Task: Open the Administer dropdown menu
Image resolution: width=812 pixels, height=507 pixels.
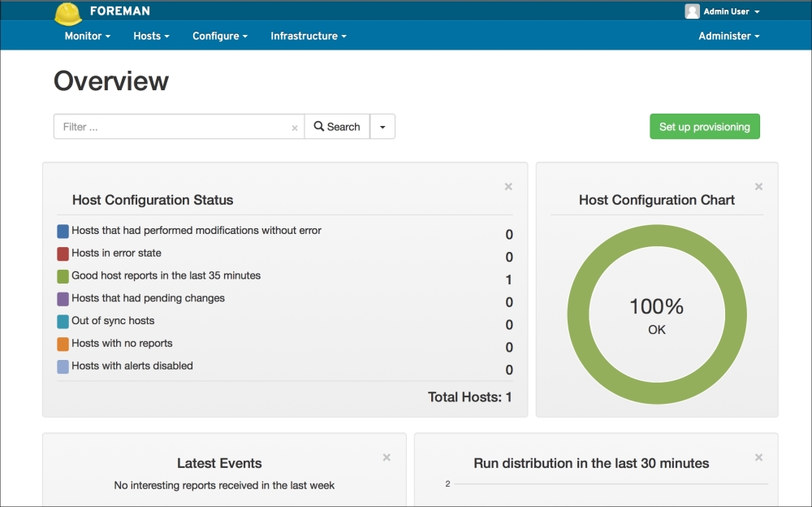Action: point(728,36)
